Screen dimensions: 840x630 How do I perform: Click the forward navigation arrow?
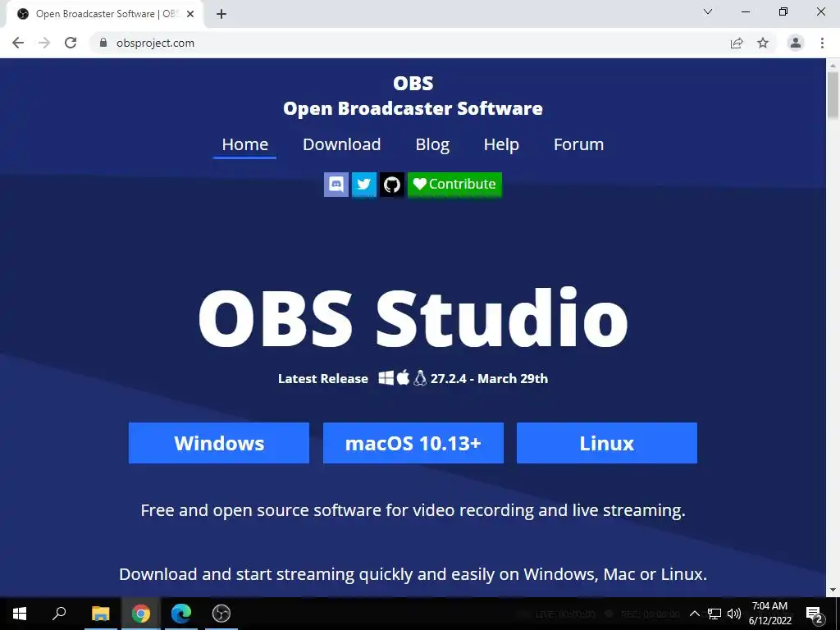click(44, 43)
